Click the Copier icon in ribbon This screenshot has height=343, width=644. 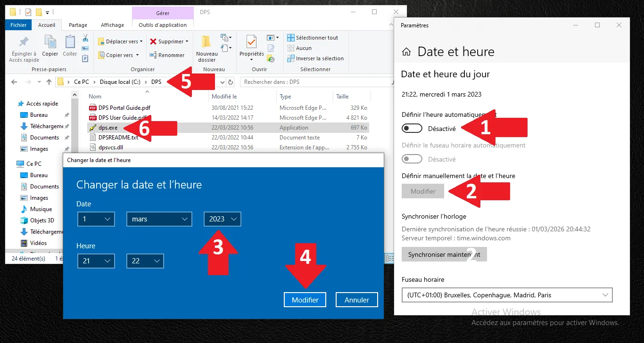coord(50,43)
